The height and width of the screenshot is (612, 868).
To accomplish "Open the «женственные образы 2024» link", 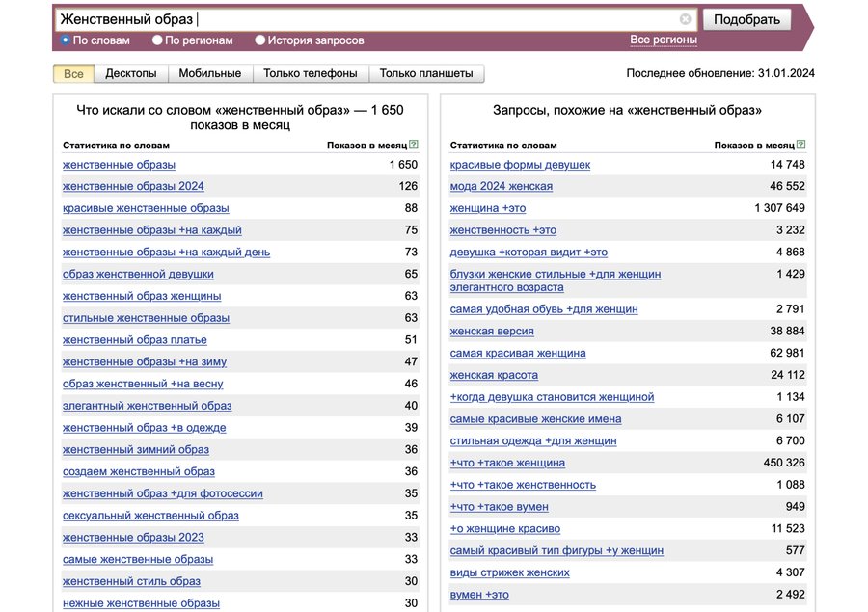I will 133,186.
